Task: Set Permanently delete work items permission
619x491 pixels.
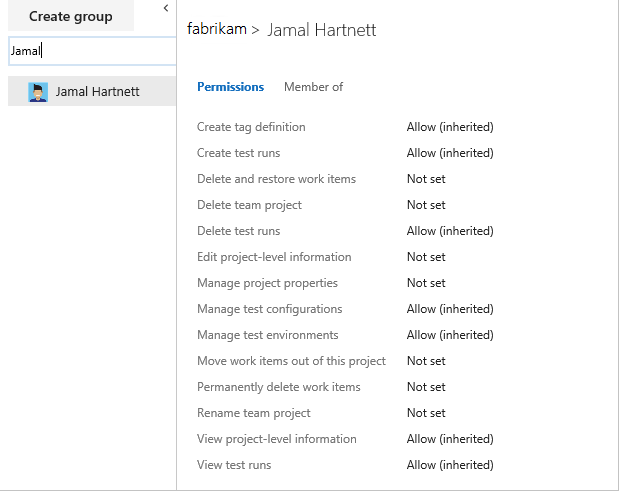Action: coord(426,387)
